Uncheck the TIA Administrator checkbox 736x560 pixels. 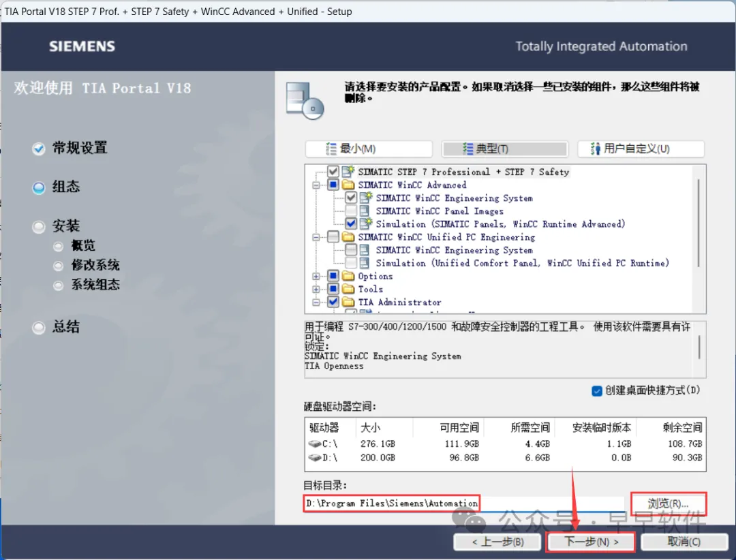(x=333, y=302)
